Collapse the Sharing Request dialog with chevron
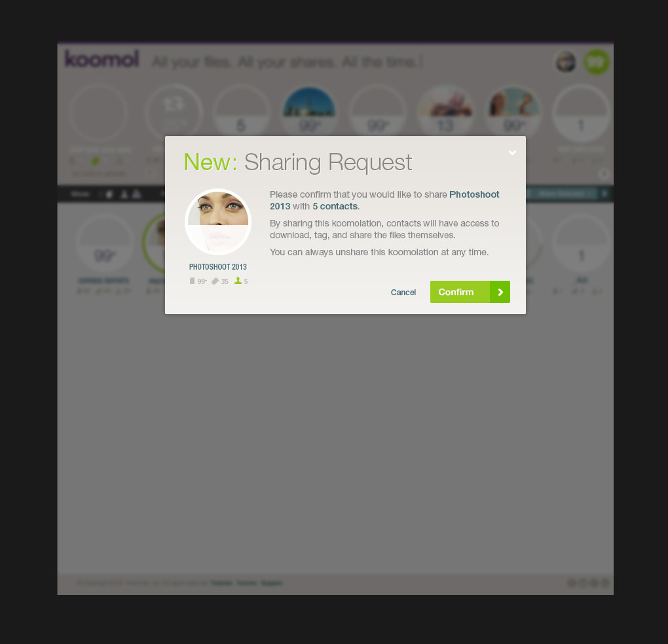The width and height of the screenshot is (668, 644). click(x=512, y=152)
